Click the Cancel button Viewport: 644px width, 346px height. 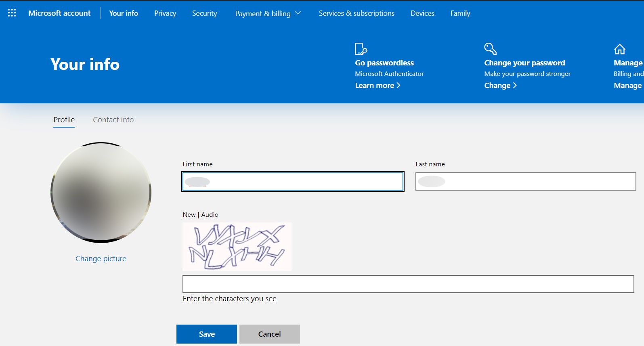pos(270,334)
